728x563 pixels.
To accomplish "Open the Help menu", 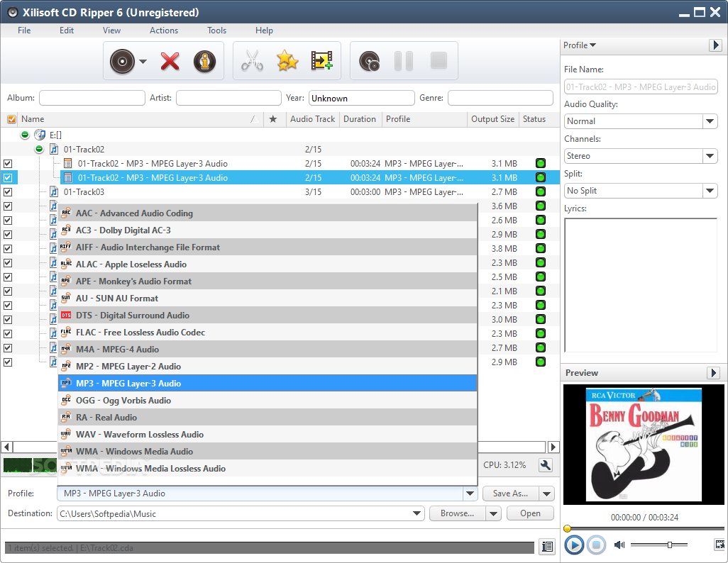I will pyautogui.click(x=264, y=30).
